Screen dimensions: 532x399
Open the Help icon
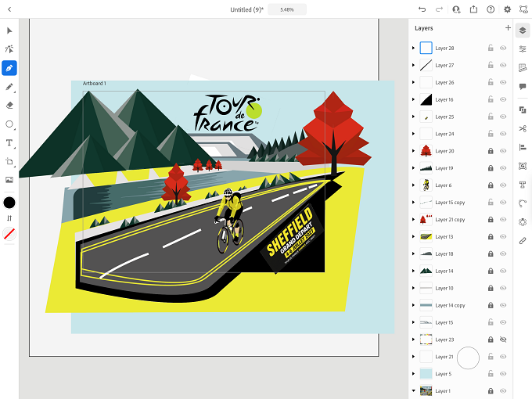pyautogui.click(x=491, y=9)
